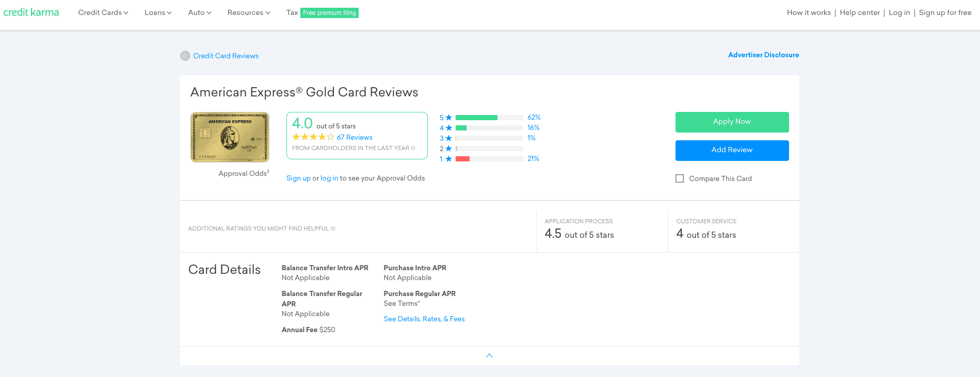Open the Credit Cards dropdown menu
This screenshot has width=980, height=377.
tap(103, 12)
